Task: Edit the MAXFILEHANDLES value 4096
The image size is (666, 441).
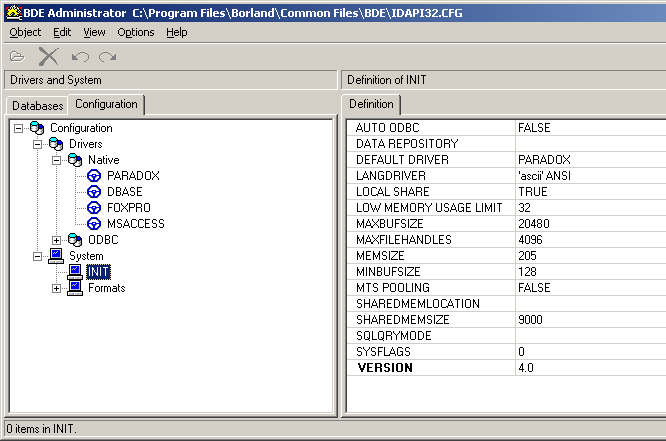Action: [x=591, y=240]
